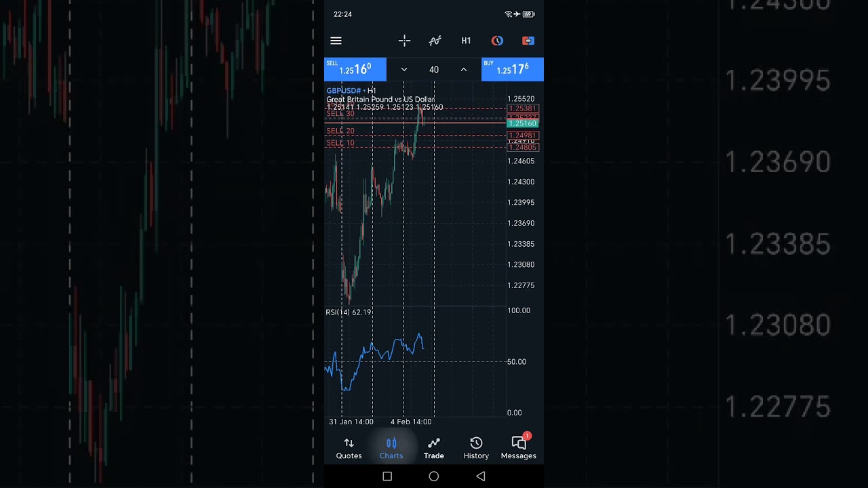
Task: Buy GBPUSD at 1.25176
Action: [513, 69]
